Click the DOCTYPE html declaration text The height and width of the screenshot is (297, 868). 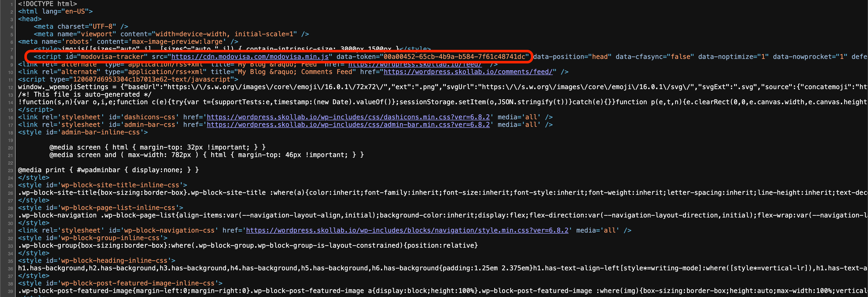point(47,4)
